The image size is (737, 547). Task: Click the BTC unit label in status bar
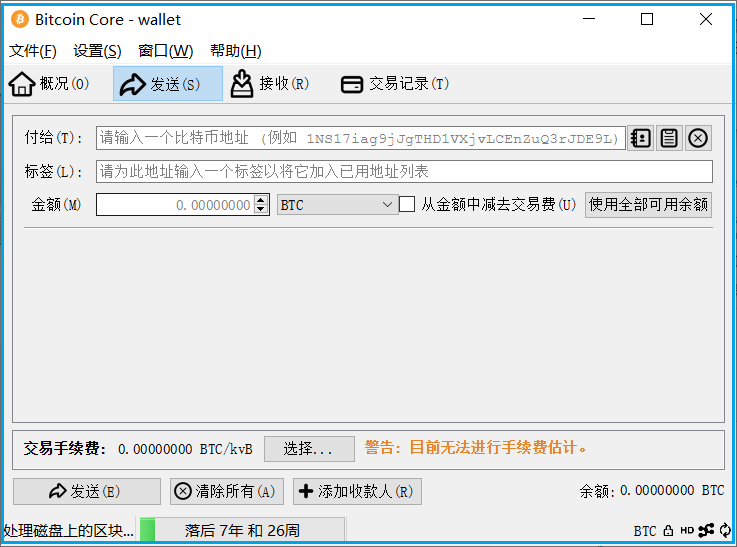[644, 531]
